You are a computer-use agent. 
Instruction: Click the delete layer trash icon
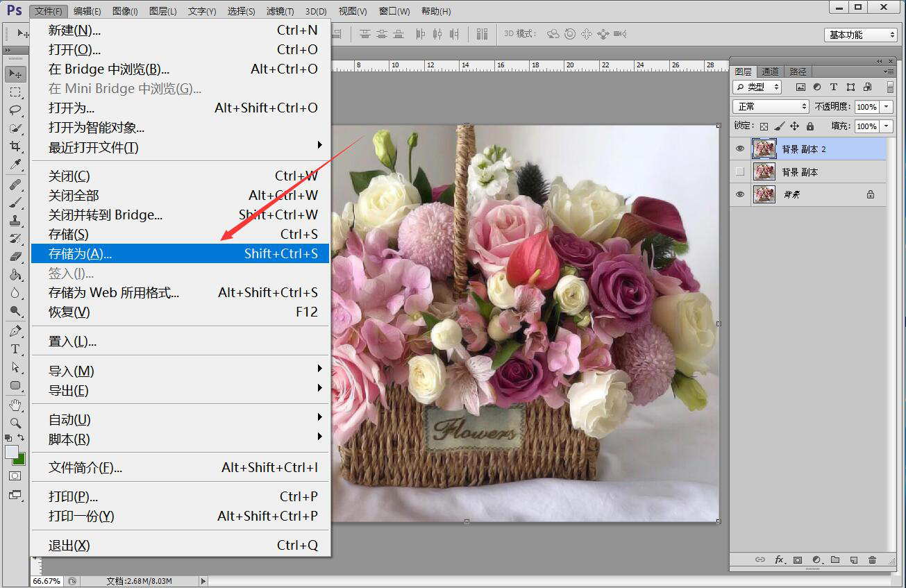click(x=872, y=560)
